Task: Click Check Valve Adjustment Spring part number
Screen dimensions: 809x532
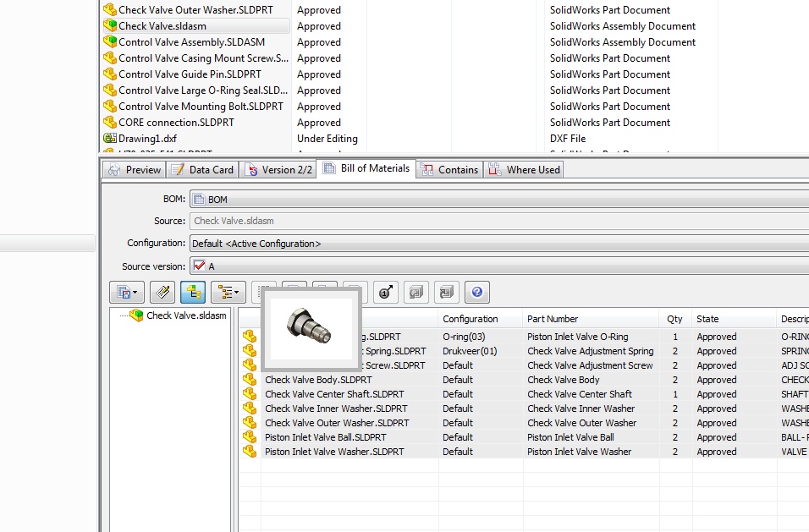Action: coord(590,351)
